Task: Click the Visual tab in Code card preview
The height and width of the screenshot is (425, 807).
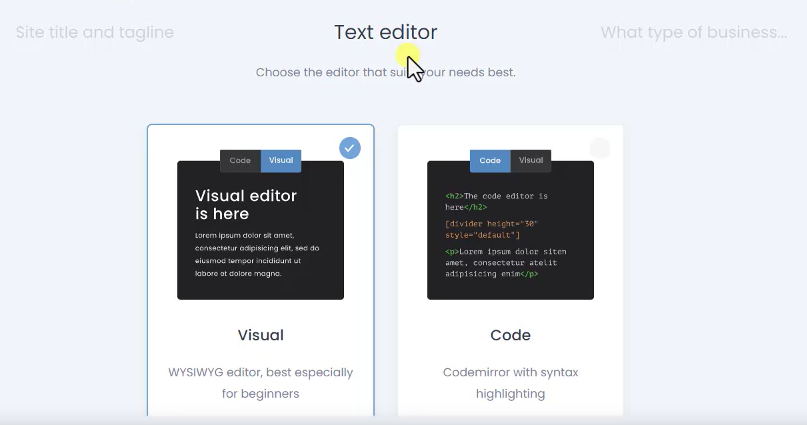Action: [531, 161]
